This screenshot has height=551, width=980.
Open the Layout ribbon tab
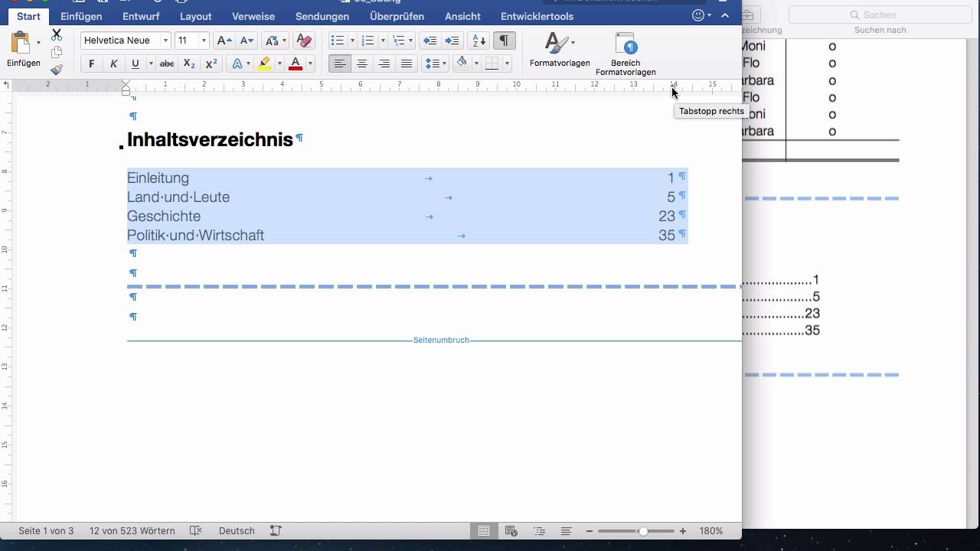click(x=196, y=16)
